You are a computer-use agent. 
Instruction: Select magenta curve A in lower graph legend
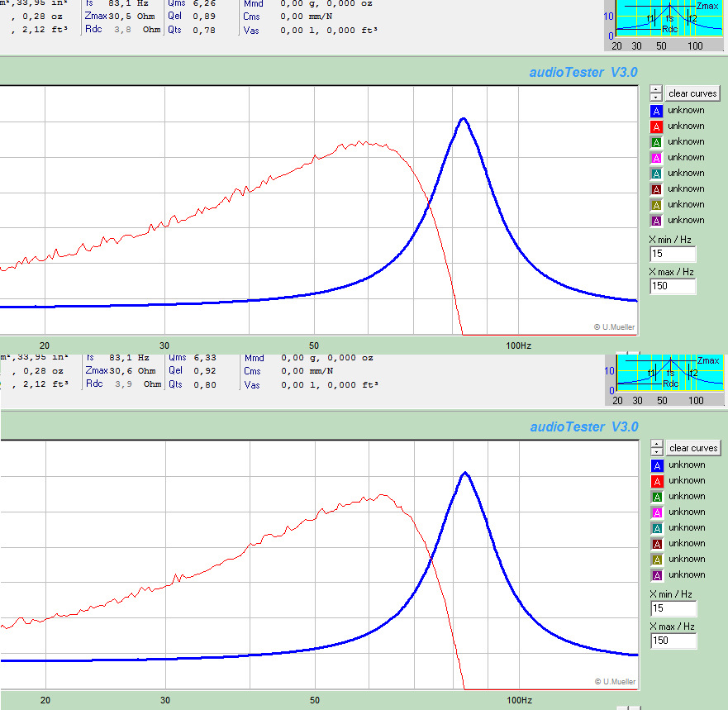tap(657, 512)
